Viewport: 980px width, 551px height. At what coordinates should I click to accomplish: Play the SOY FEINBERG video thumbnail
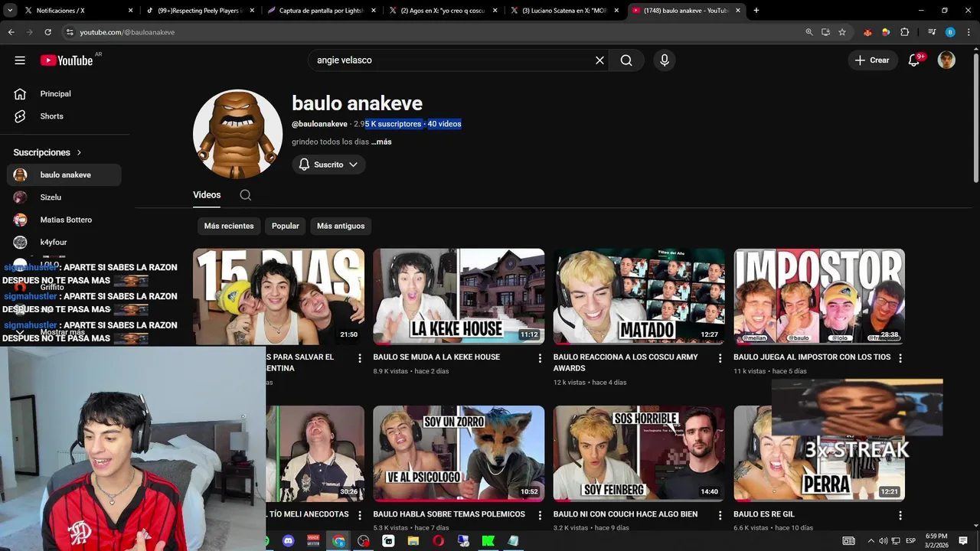[639, 453]
